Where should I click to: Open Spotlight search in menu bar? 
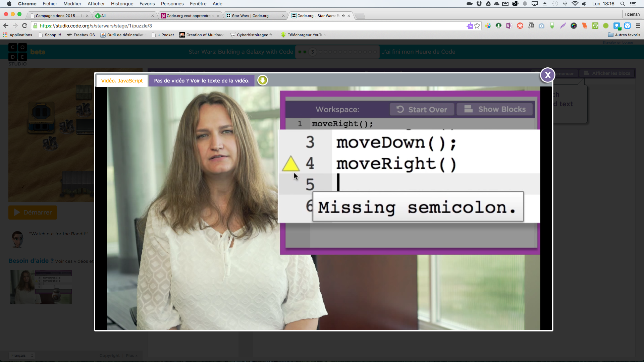point(623,4)
